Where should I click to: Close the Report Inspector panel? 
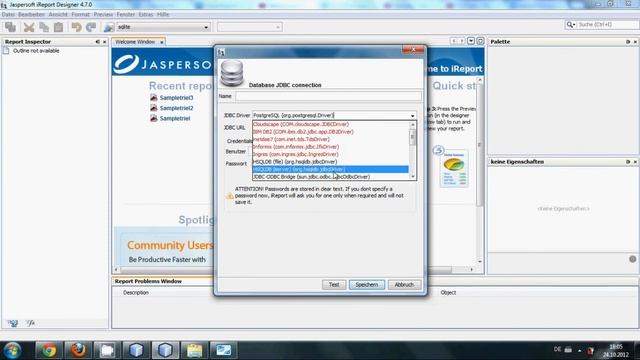click(104, 42)
